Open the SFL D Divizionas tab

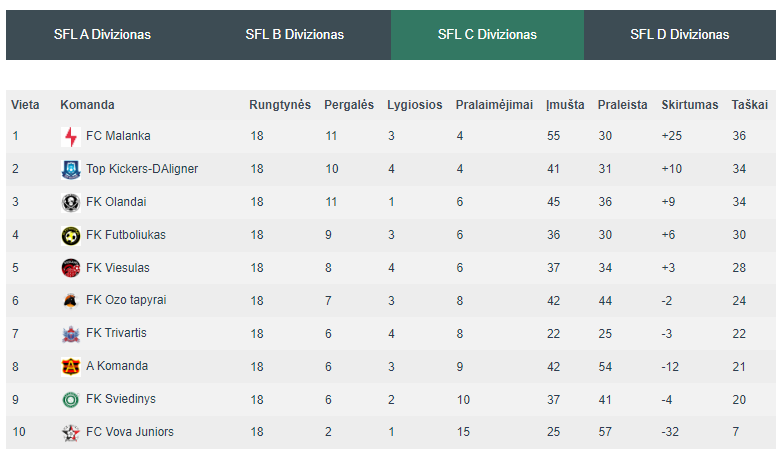click(680, 34)
